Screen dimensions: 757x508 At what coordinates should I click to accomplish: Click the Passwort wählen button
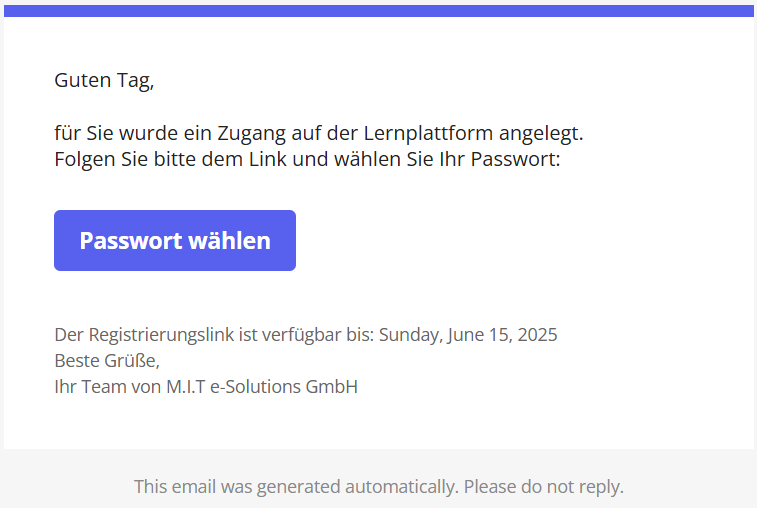point(175,240)
